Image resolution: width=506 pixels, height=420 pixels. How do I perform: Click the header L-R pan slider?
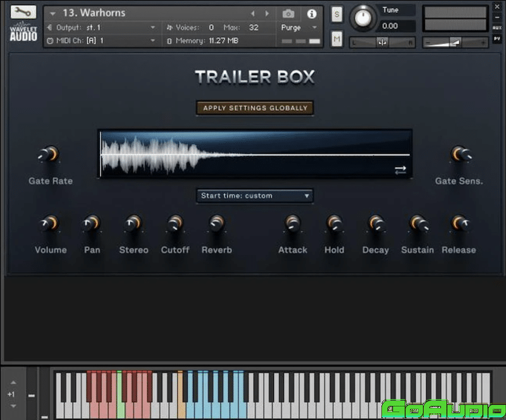[x=383, y=42]
